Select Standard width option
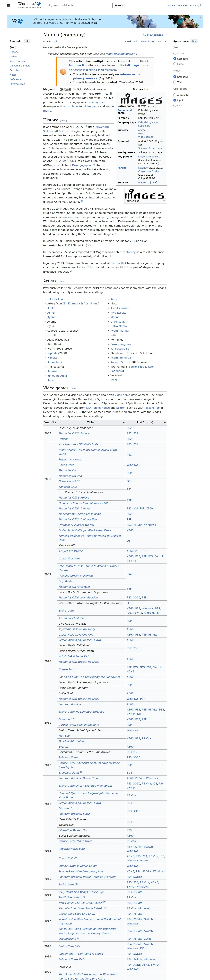The height and width of the screenshot is (980, 210). tap(175, 77)
